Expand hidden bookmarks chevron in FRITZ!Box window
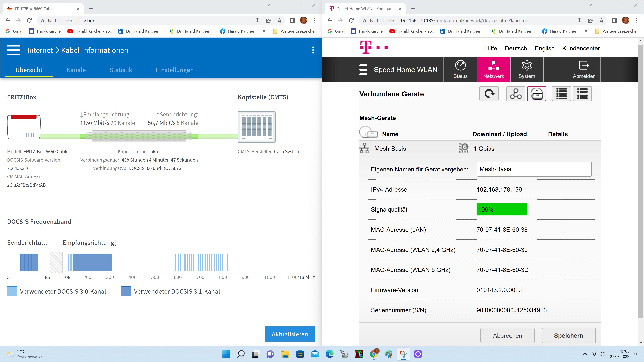This screenshot has height=362, width=644. click(264, 31)
